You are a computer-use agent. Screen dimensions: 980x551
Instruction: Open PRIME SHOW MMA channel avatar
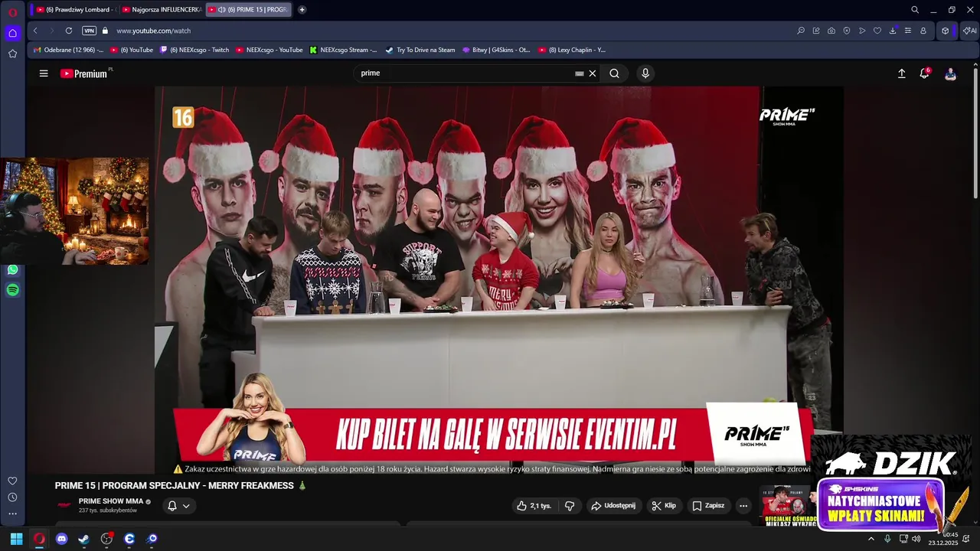[x=64, y=505]
